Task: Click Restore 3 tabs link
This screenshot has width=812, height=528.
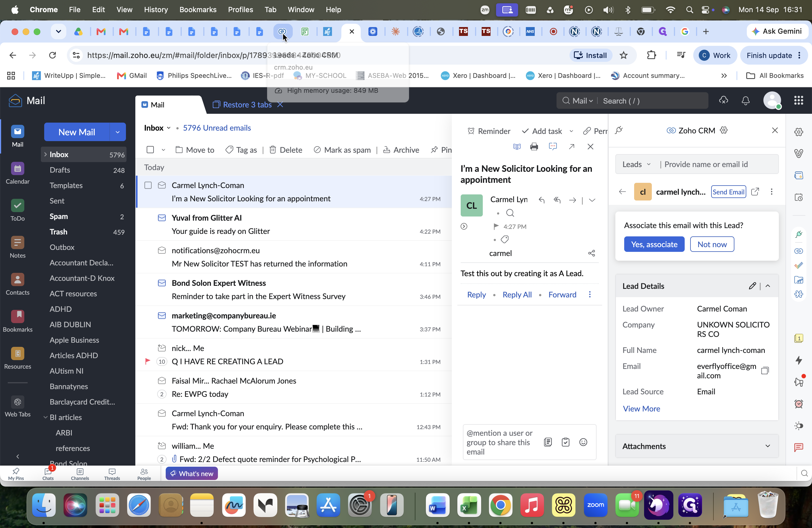Action: pyautogui.click(x=247, y=105)
